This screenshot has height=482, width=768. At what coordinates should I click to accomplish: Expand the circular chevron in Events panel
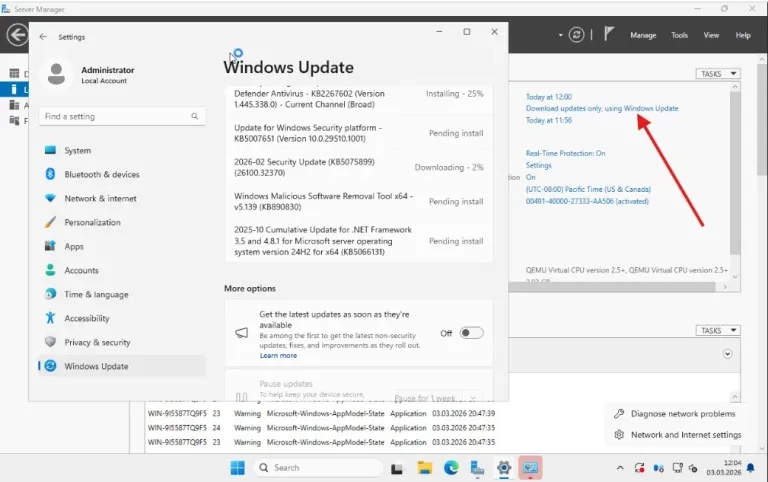pyautogui.click(x=728, y=354)
